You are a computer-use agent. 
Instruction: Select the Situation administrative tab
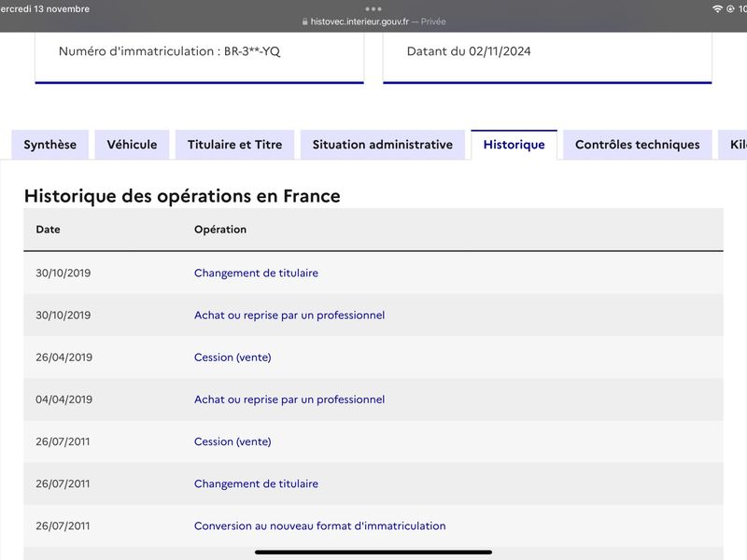tap(383, 145)
